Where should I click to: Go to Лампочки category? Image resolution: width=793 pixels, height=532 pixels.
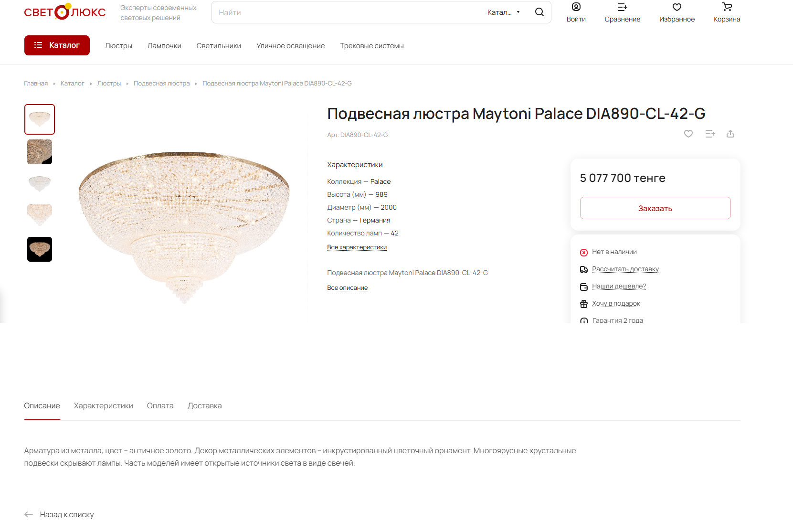[x=164, y=46]
